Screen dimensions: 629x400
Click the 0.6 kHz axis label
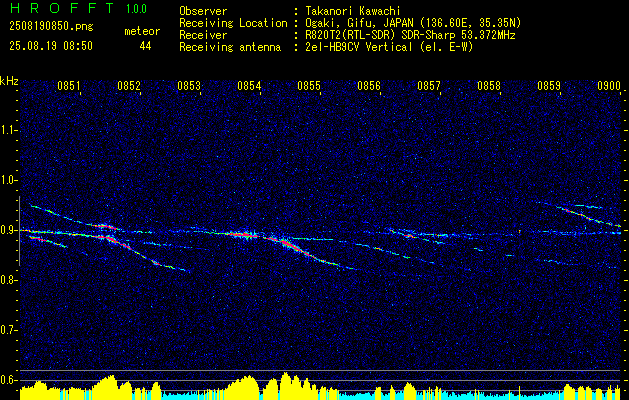tap(8, 380)
